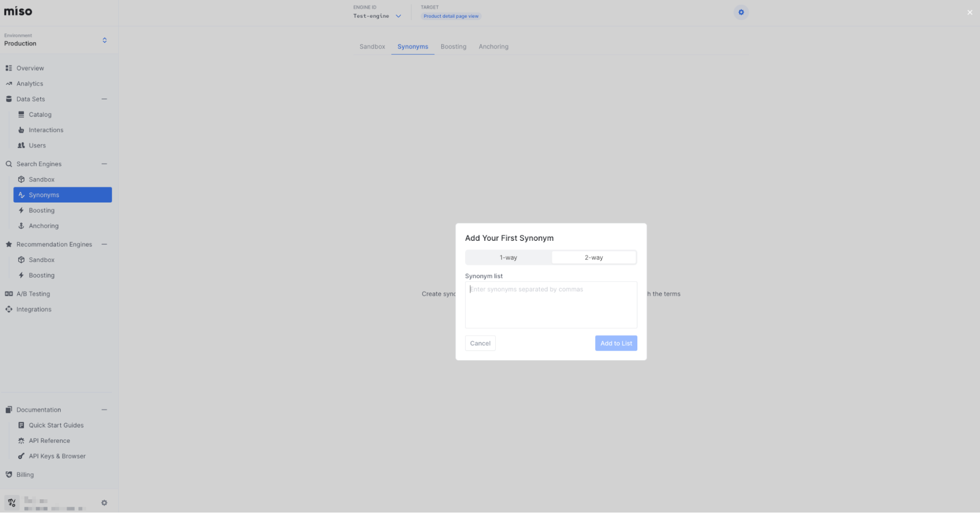
Task: Click the Users people icon
Action: pyautogui.click(x=21, y=145)
